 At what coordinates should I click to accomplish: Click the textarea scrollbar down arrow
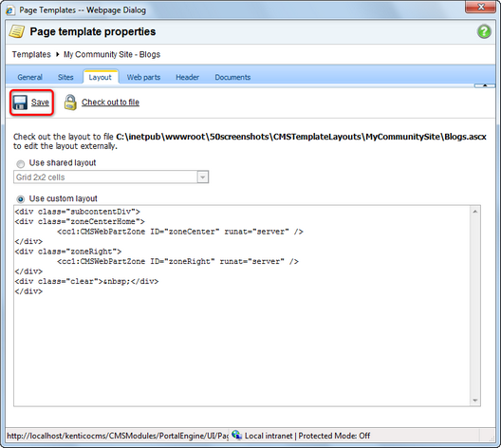click(475, 401)
